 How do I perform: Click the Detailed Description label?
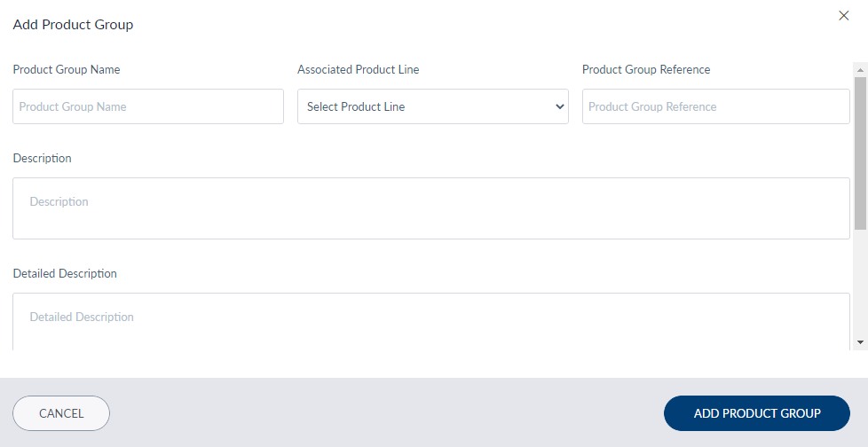(x=65, y=273)
